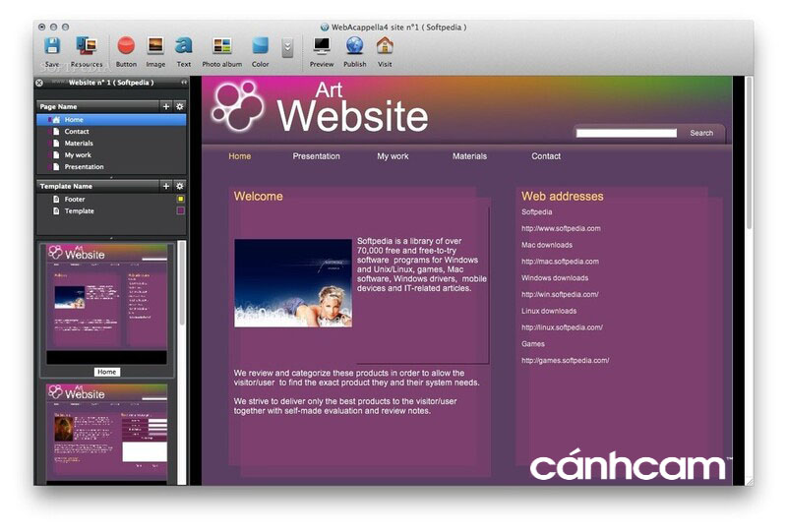This screenshot has width=787, height=532.
Task: Select the Contact page in list
Action: click(x=111, y=132)
